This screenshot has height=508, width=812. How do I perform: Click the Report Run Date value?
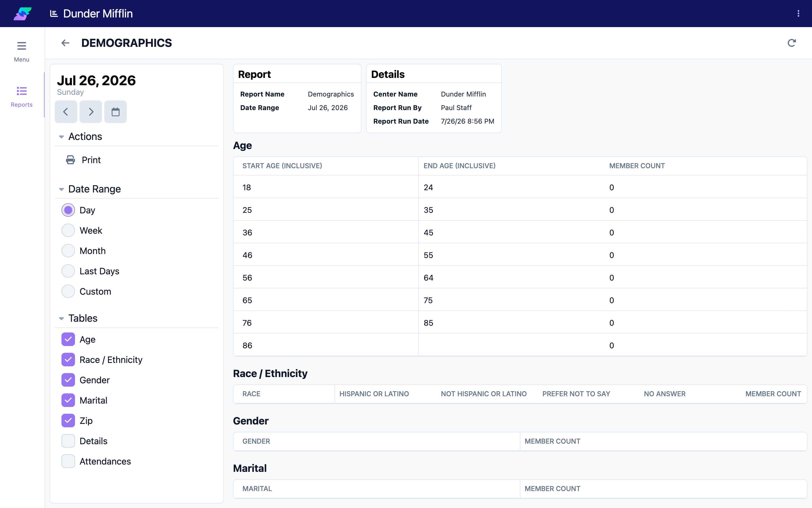coord(467,121)
